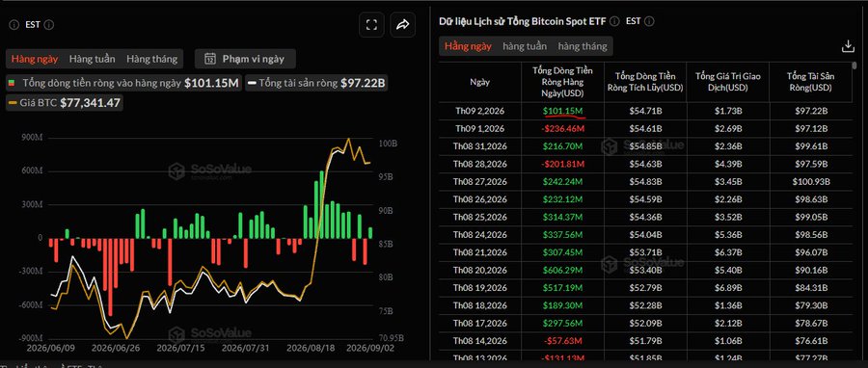The height and width of the screenshot is (368, 868).
Task: Click the $5.36B trade value cell
Action: pyautogui.click(x=727, y=235)
